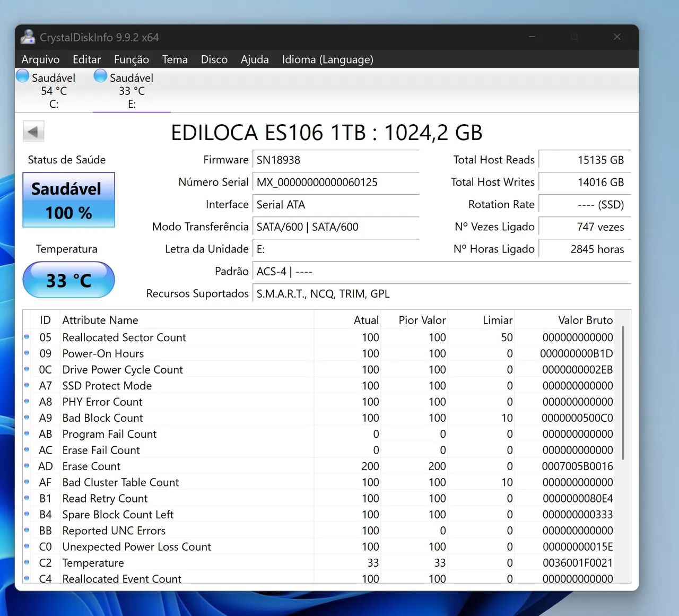Image resolution: width=679 pixels, height=616 pixels.
Task: Click the status dot for SSD Protect Mode
Action: (x=27, y=385)
